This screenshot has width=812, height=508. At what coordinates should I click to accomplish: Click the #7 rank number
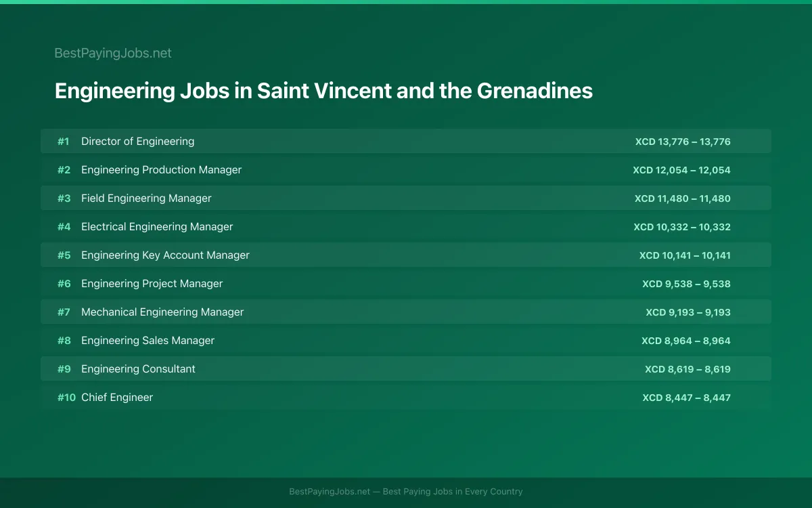(x=64, y=312)
